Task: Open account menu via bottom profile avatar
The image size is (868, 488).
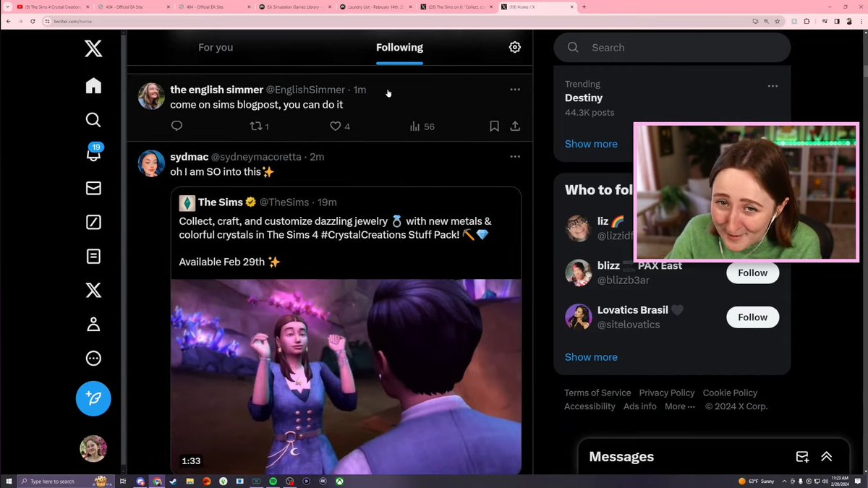Action: (93, 448)
